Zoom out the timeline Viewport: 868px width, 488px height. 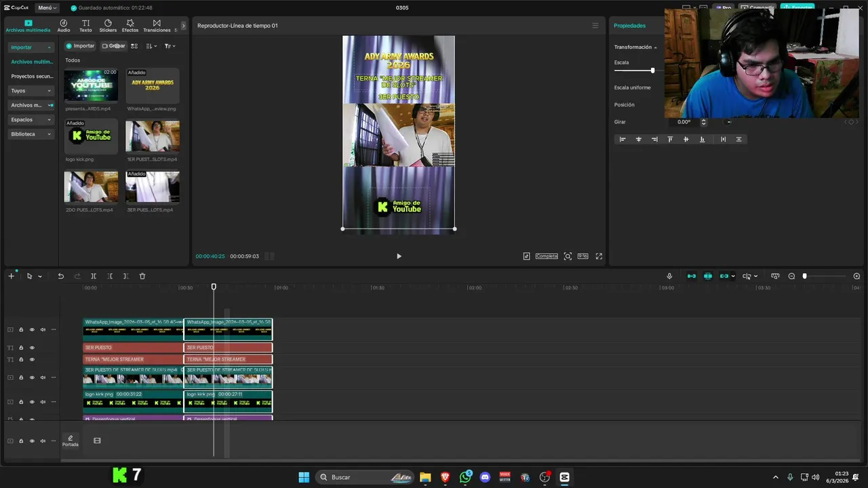[791, 277]
